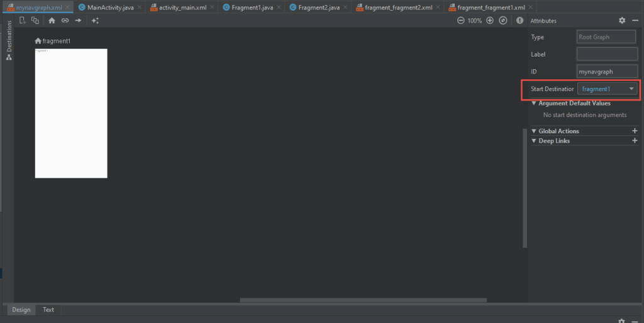Collapse the Argument Default Values section
The width and height of the screenshot is (644, 323).
[x=534, y=103]
